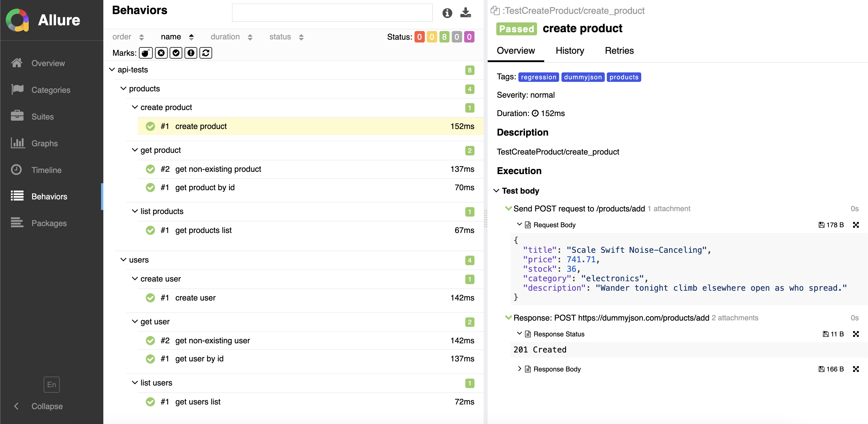This screenshot has height=424, width=868.
Task: Toggle the passed status filter (green 8)
Action: click(x=444, y=37)
